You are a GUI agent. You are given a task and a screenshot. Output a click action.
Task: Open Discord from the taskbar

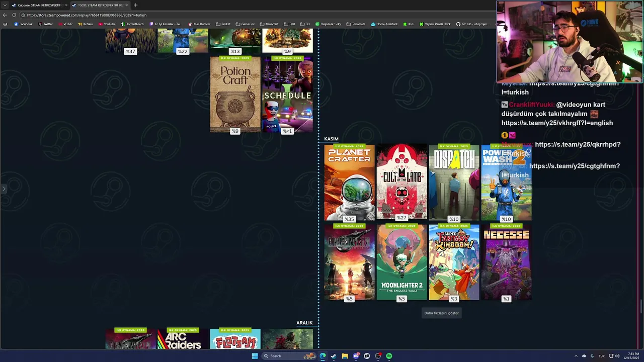(x=356, y=356)
